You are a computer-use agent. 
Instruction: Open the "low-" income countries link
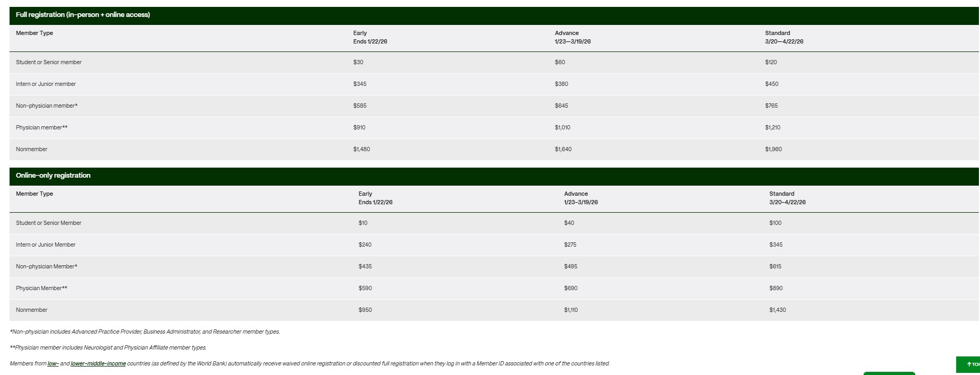pyautogui.click(x=53, y=364)
